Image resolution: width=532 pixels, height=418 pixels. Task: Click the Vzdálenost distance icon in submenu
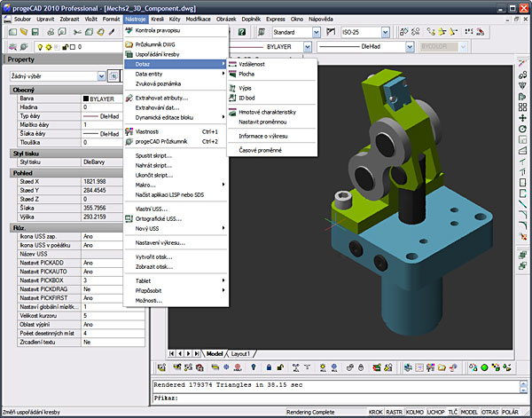click(x=232, y=64)
